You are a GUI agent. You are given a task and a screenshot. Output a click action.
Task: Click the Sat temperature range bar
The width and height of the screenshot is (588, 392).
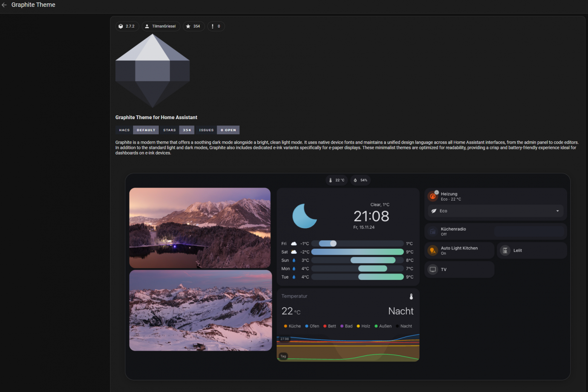pos(357,252)
